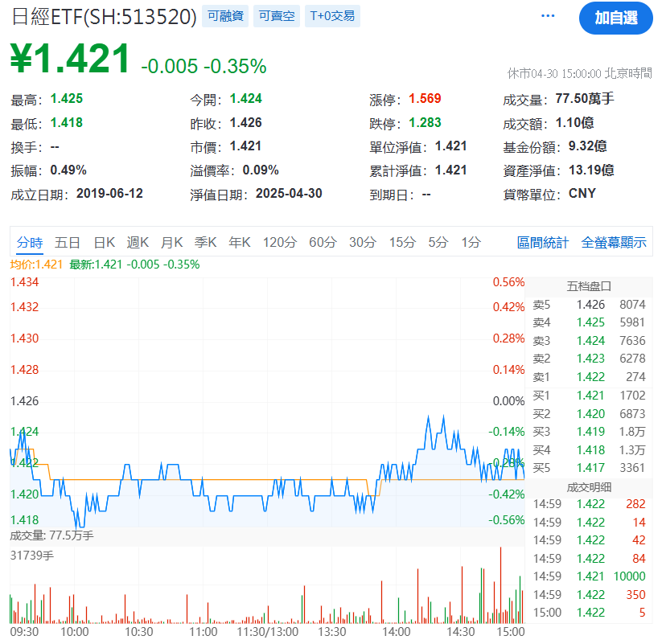Click the 加自選 button
The image size is (662, 644).
point(615,18)
